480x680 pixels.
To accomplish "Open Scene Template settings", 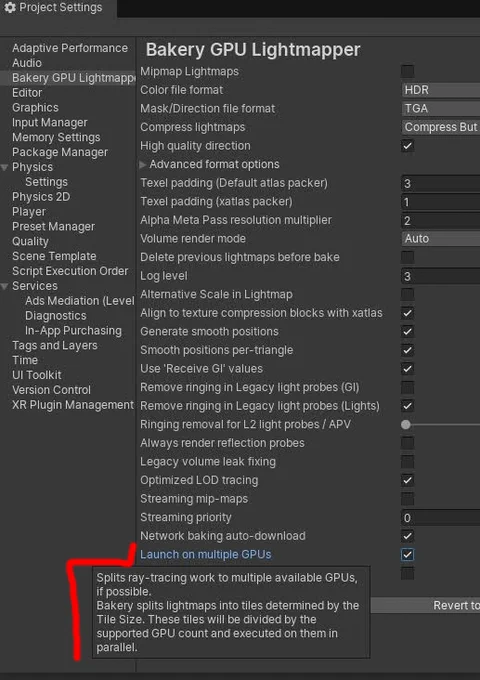I will tap(54, 256).
